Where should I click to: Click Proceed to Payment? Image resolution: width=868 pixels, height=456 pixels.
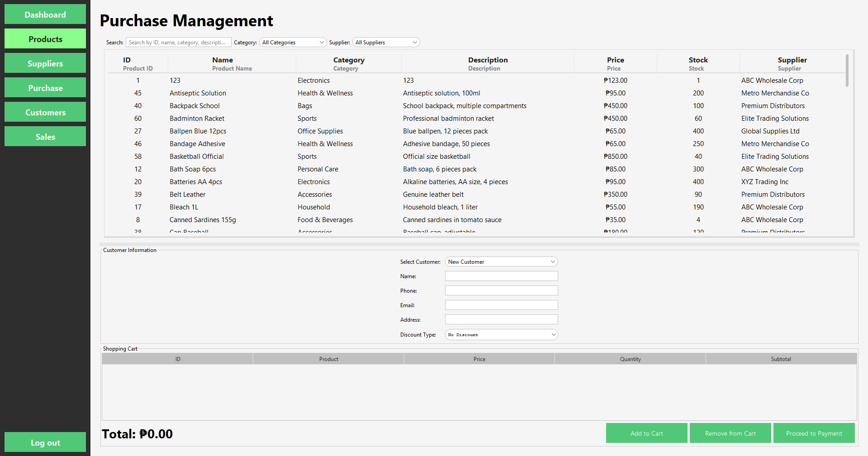coord(814,433)
